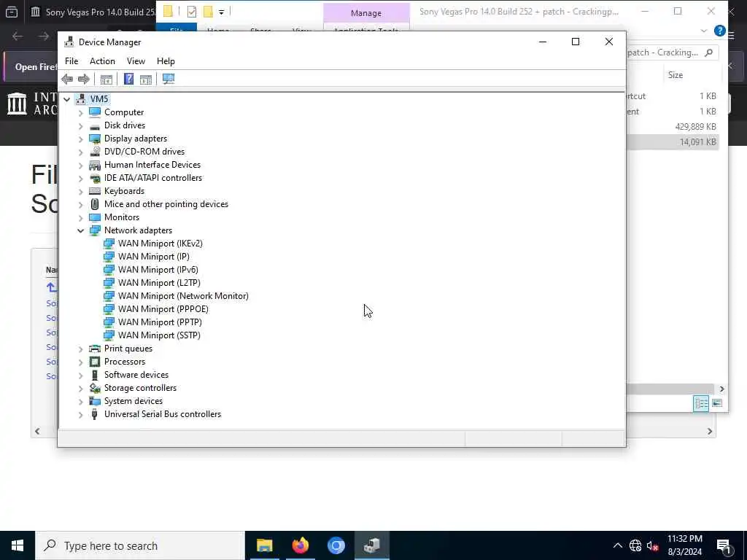
Task: Expand the Disk drives category
Action: (x=80, y=125)
